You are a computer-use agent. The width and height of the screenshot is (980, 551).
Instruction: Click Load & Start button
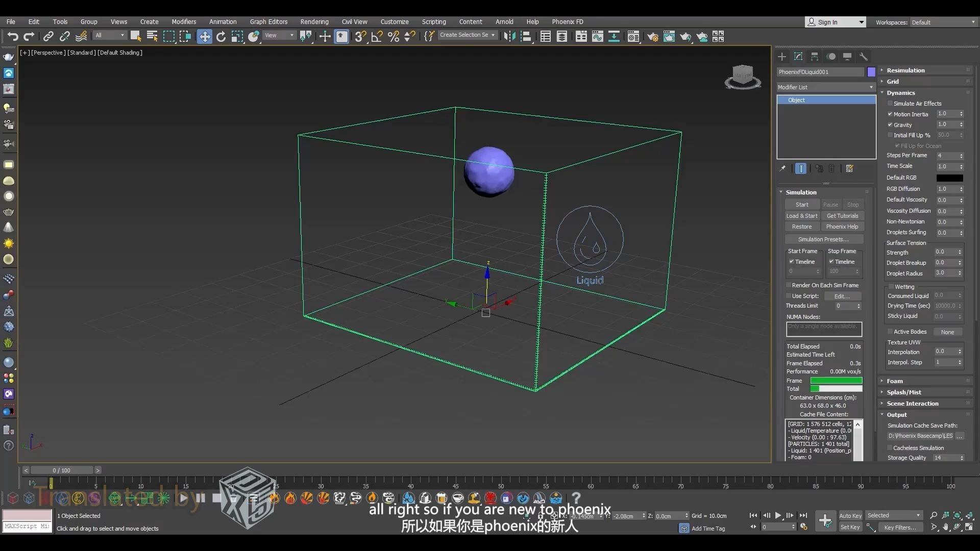point(802,216)
